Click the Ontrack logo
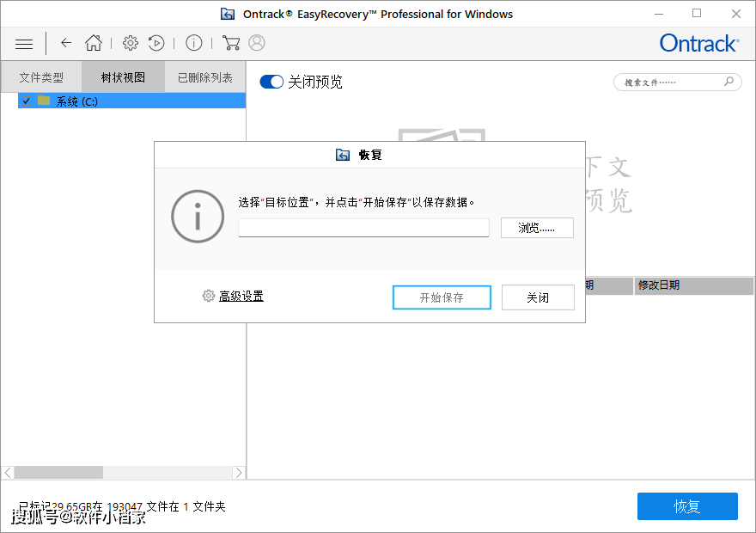The height and width of the screenshot is (533, 756). pos(699,43)
